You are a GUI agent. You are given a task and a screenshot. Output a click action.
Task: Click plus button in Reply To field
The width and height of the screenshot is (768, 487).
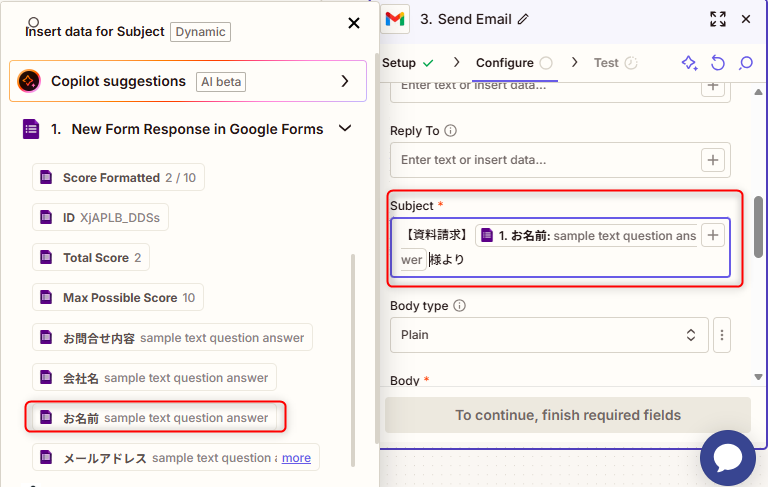point(712,160)
